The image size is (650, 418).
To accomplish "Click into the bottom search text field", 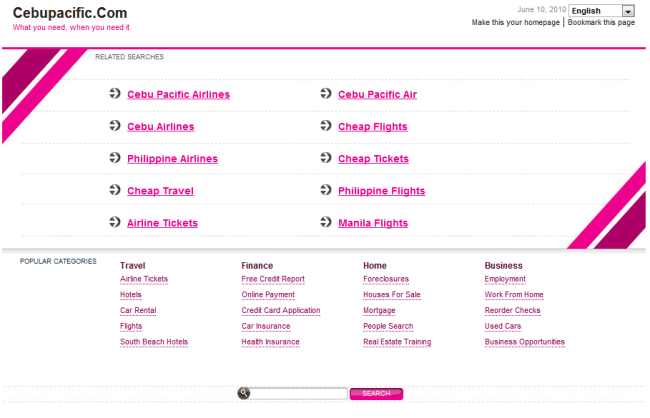I will tap(298, 393).
